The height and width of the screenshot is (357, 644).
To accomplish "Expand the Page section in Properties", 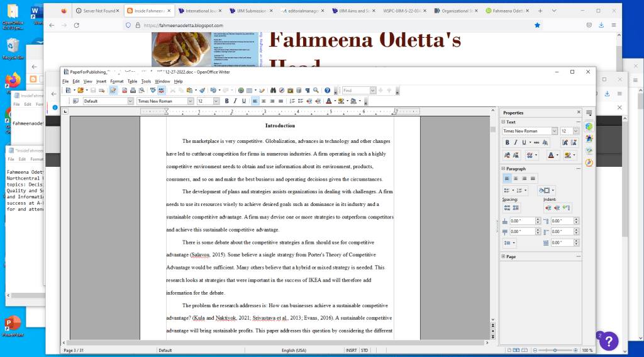I will (503, 256).
